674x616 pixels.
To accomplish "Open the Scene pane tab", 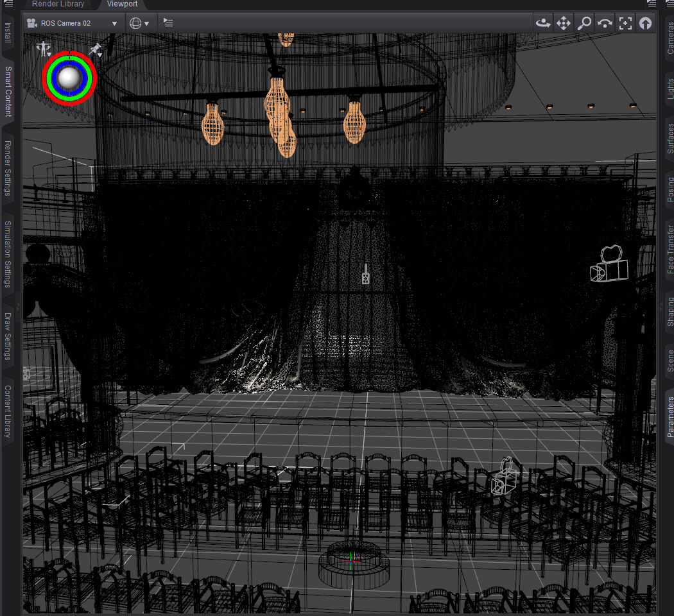I will pyautogui.click(x=670, y=361).
